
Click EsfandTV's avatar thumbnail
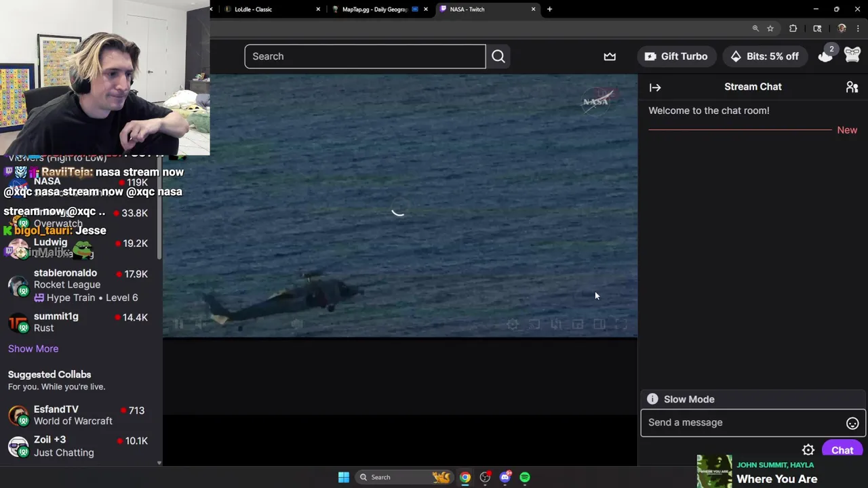coord(18,415)
